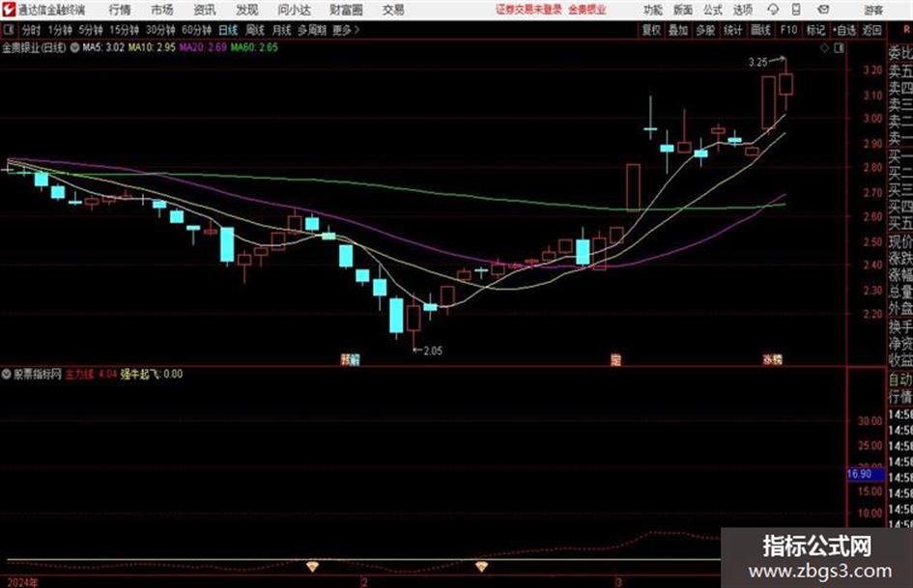Viewport: 913px width, 588px height.
Task: Click the MA10: 2.95 value
Action: (x=152, y=47)
